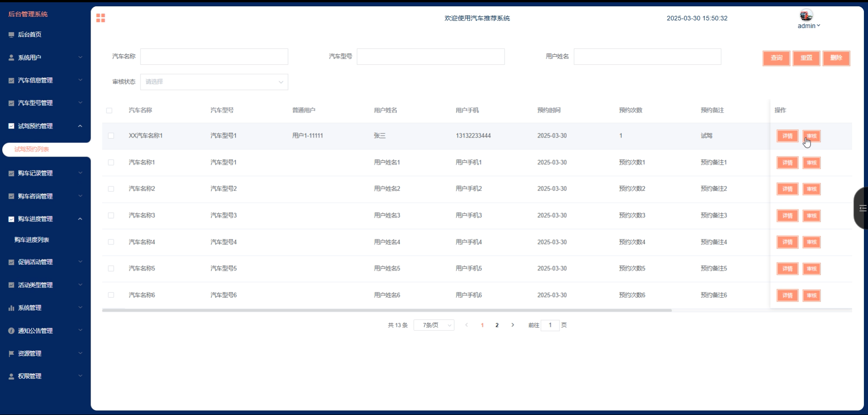Expand 汽车信息管理 menu chevron
The image size is (868, 415).
(80, 80)
